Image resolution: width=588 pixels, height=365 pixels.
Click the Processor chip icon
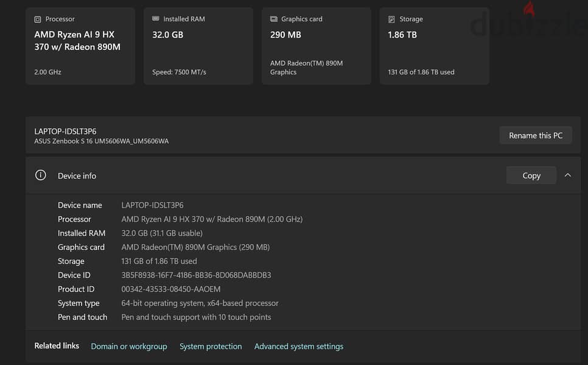[38, 19]
